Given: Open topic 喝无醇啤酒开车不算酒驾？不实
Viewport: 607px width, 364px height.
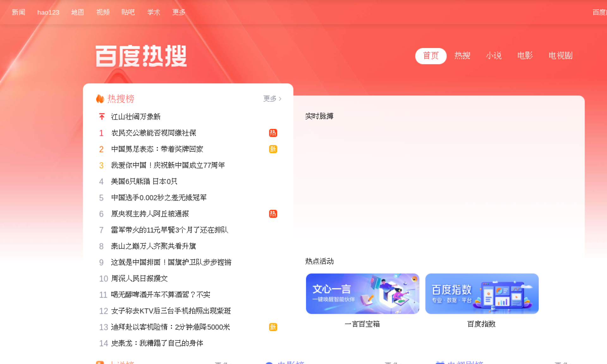Looking at the screenshot, I should [x=160, y=295].
